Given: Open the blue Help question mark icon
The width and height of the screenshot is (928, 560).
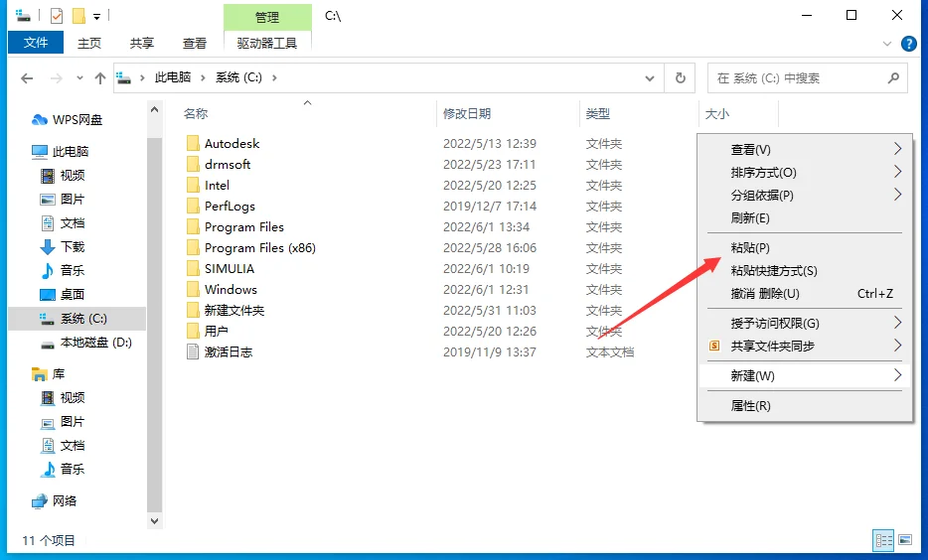Looking at the screenshot, I should [x=908, y=43].
